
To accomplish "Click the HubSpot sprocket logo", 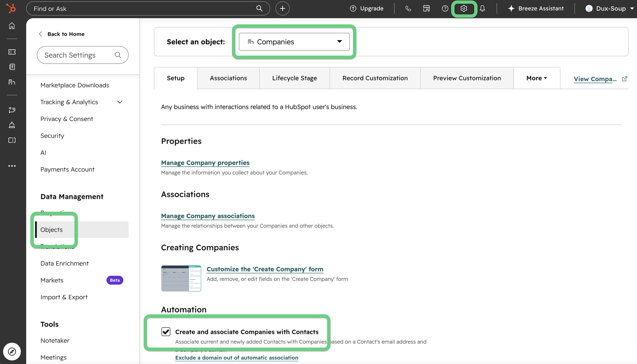I will (x=11, y=8).
